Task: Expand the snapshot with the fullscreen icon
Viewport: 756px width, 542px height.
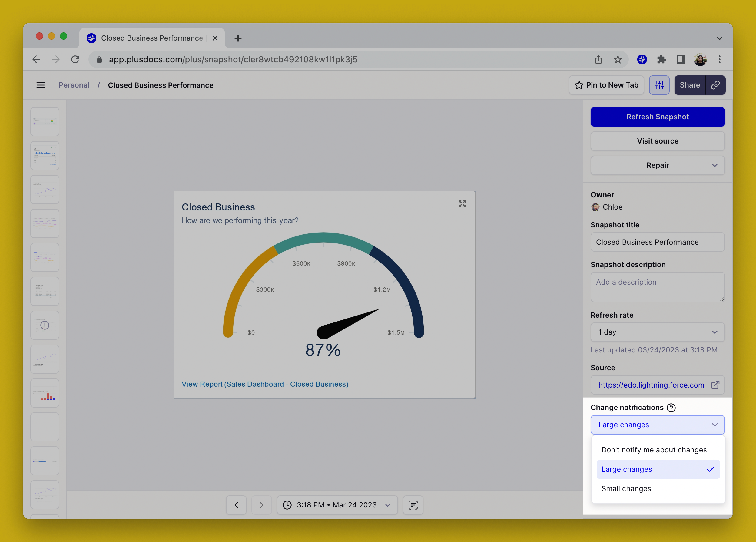Action: (x=462, y=204)
